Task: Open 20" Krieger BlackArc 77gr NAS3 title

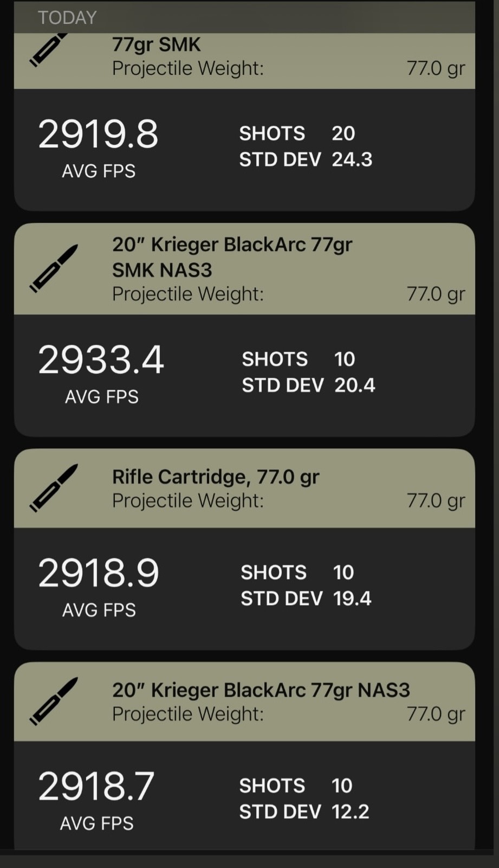Action: point(261,690)
